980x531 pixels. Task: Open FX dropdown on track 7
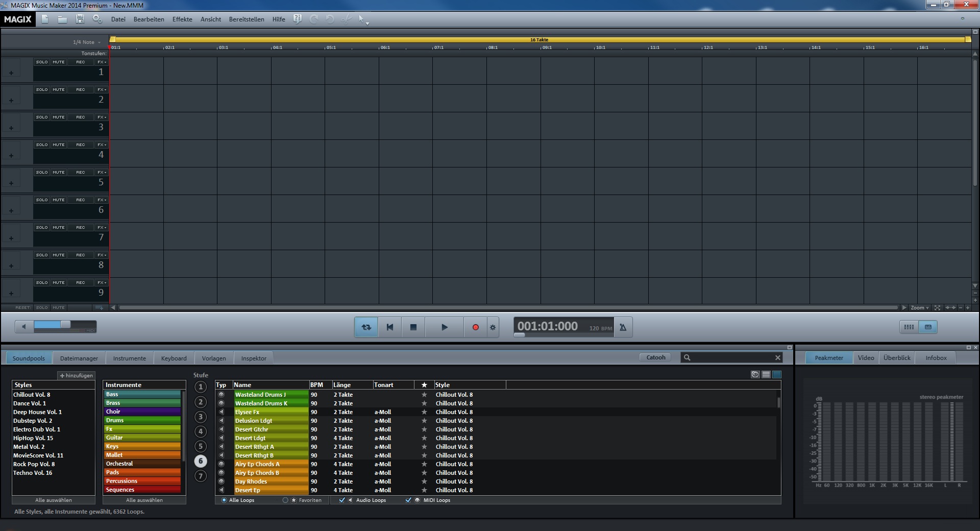[x=102, y=227]
